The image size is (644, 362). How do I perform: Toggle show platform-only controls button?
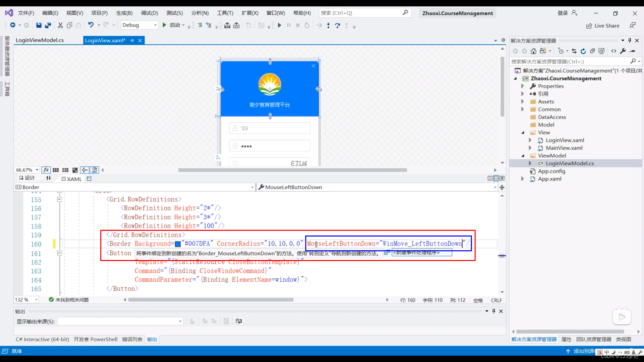[94, 170]
